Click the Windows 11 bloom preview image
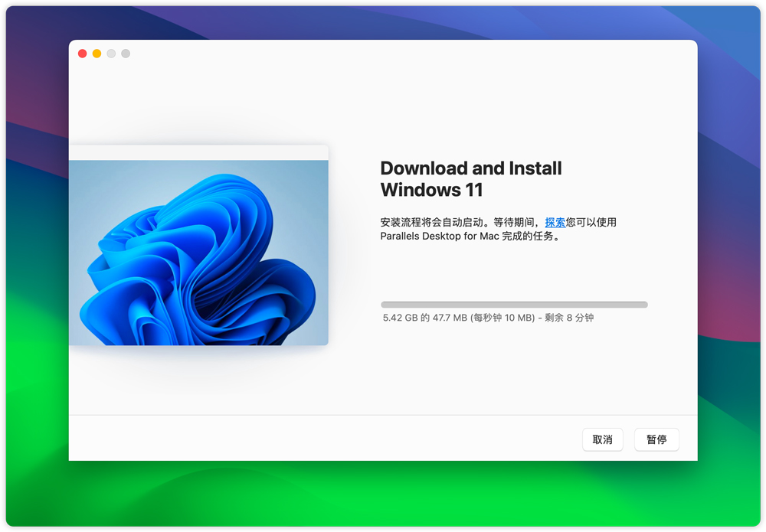 point(198,253)
